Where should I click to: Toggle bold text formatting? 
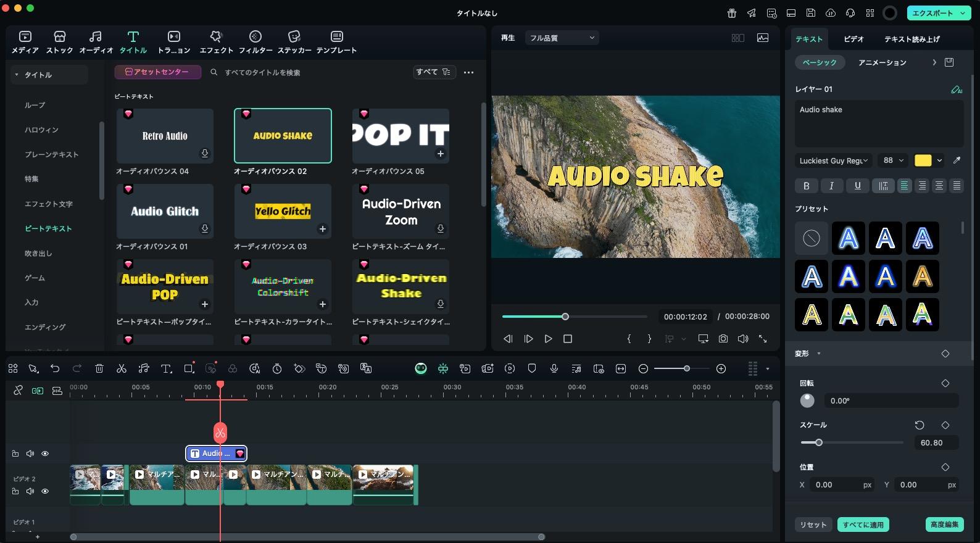pos(806,186)
